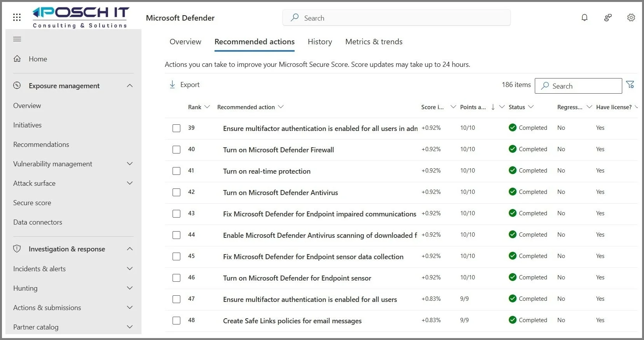Open sidebar Overview under Exposure management
This screenshot has height=340, width=644.
27,105
